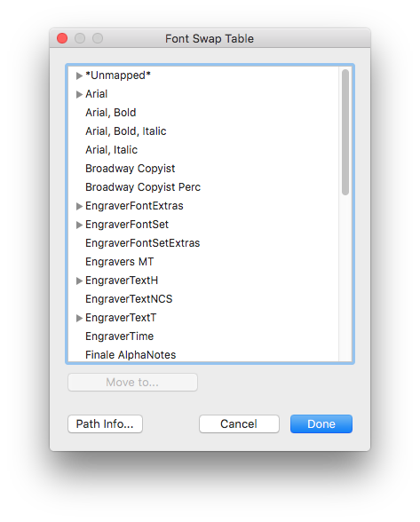Select Arial, Bold, Italic font row
This screenshot has height=522, width=420.
[x=203, y=131]
